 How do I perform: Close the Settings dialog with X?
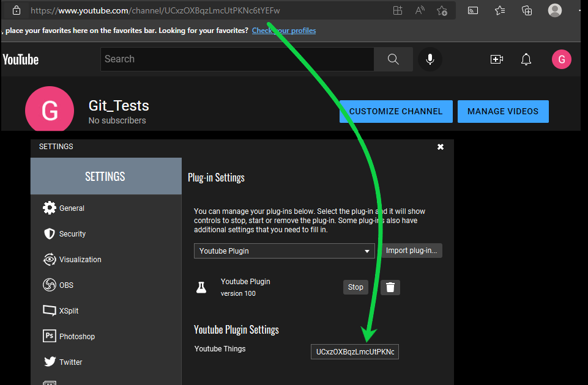coord(441,147)
